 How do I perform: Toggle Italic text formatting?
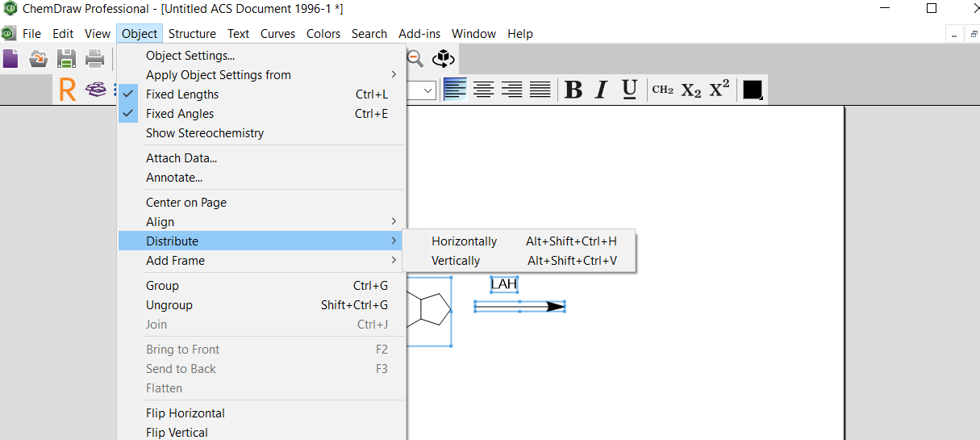[601, 90]
